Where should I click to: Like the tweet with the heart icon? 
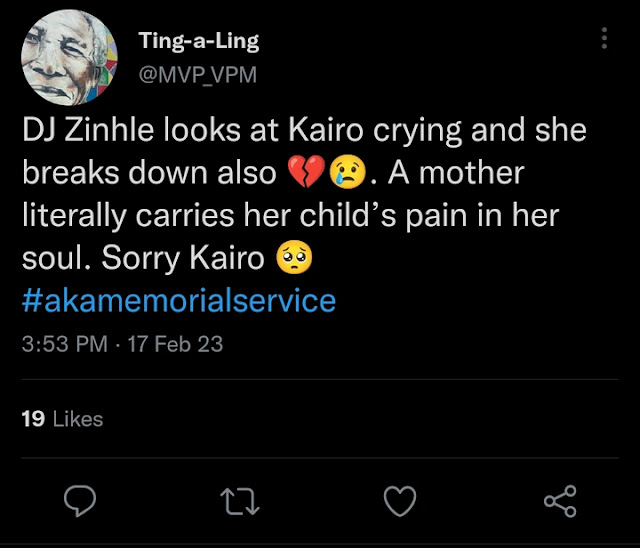click(x=400, y=500)
